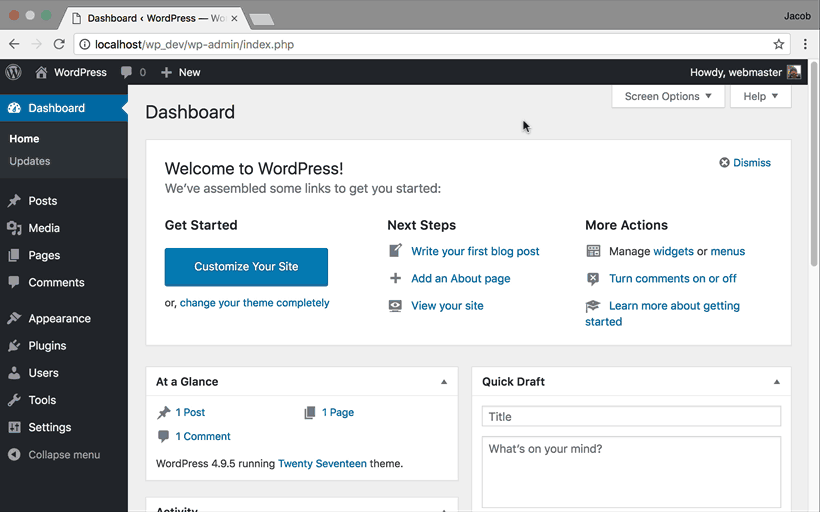This screenshot has width=820, height=512.
Task: Click the Comments bubble icon in sidebar
Action: click(14, 282)
